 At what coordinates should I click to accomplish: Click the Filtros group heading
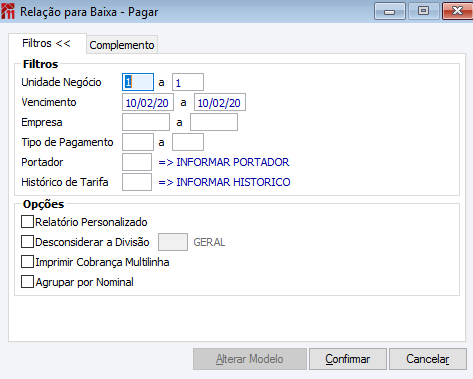point(41,64)
